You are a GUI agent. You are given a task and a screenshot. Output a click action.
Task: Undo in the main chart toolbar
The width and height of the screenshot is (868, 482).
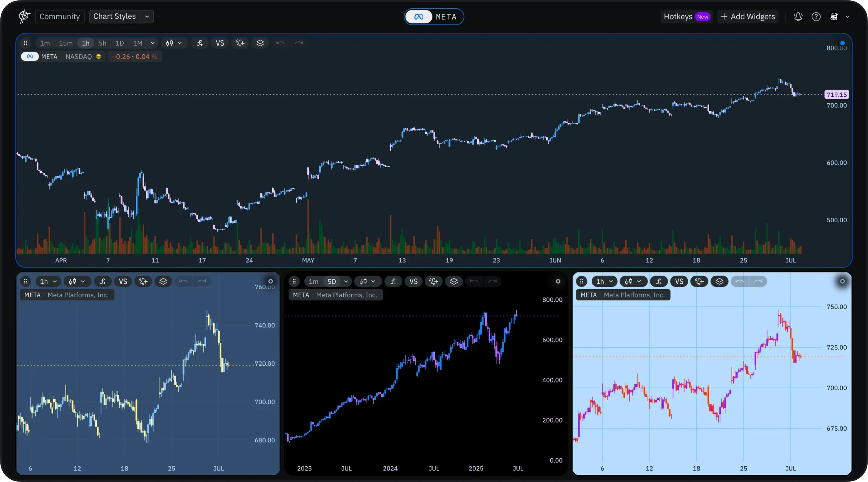(280, 43)
